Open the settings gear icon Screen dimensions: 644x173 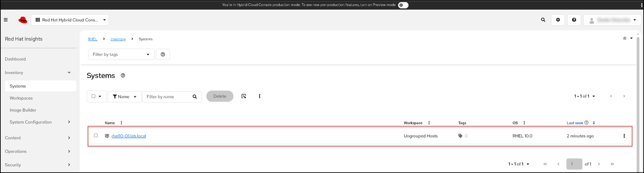coord(558,20)
